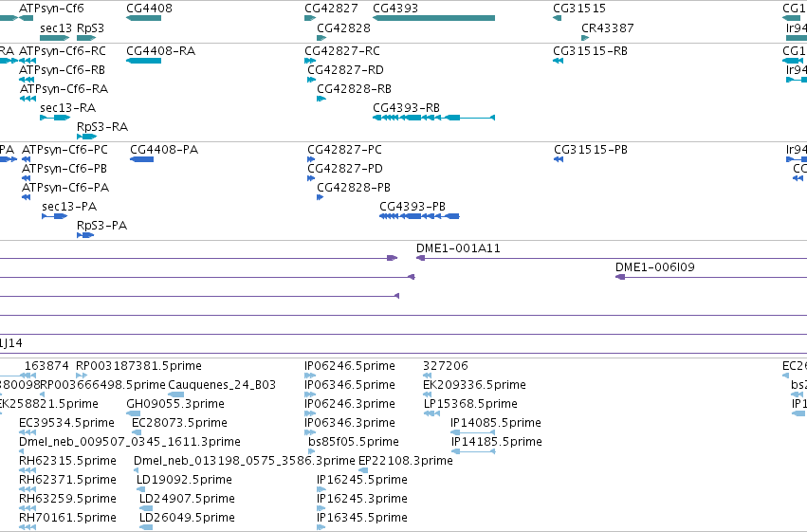Screen dimensions: 807x532
Task: Click the ATPsyn-Cf6 gene label
Action: [51, 9]
